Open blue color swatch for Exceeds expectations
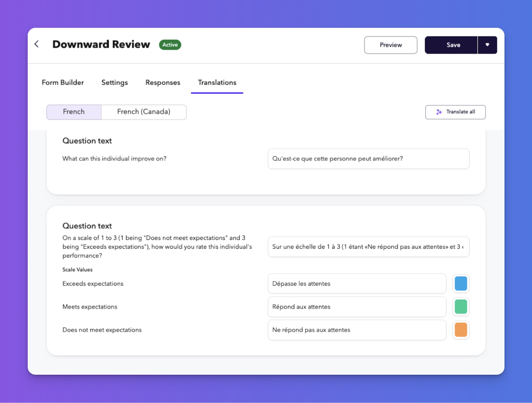 point(461,284)
